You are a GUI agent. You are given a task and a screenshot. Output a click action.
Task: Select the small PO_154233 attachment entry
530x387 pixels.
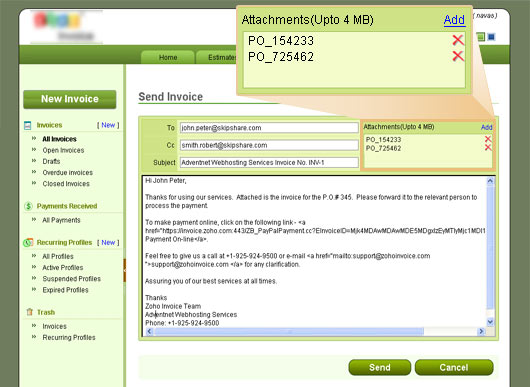[383, 140]
